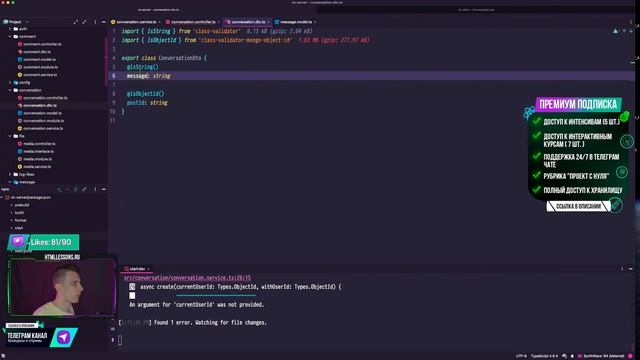Click the UTF-8 encoding status item
Image resolution: width=640 pixels, height=360 pixels.
coord(521,356)
